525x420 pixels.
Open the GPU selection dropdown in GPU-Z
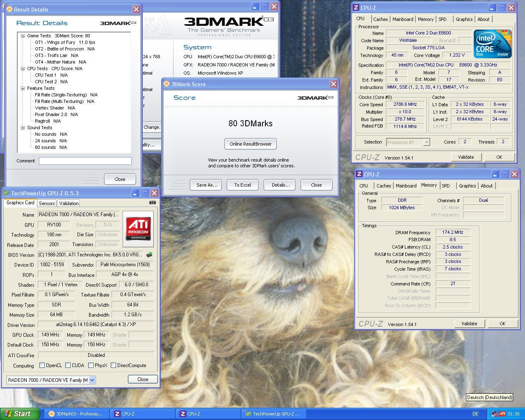(92, 380)
